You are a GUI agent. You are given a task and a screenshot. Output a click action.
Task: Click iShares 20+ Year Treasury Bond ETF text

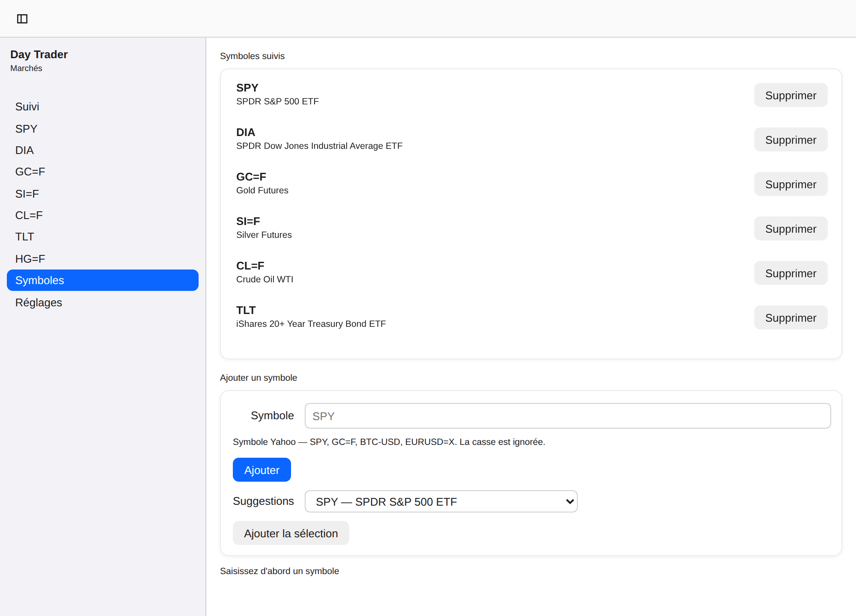click(311, 324)
